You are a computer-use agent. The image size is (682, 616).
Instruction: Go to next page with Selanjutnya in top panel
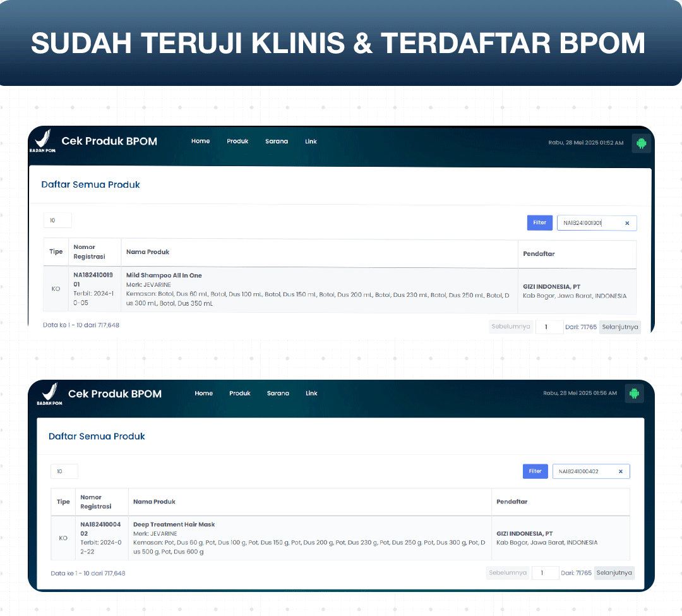point(619,327)
